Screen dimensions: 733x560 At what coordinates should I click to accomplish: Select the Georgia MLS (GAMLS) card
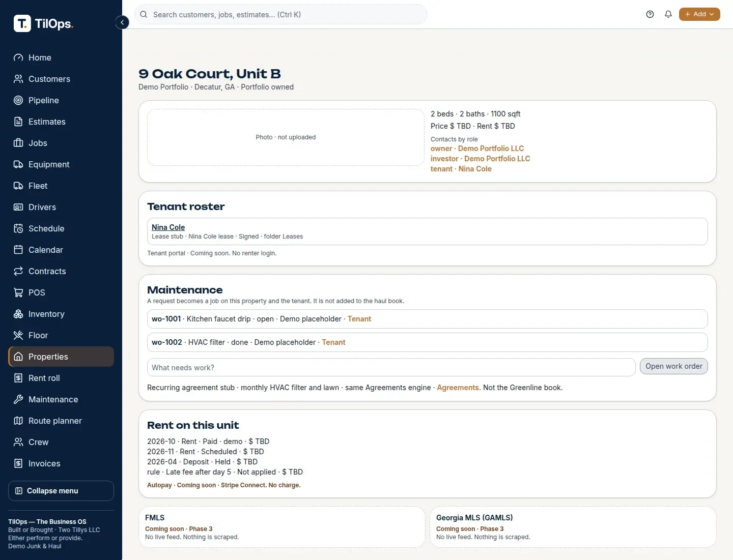[x=573, y=527]
